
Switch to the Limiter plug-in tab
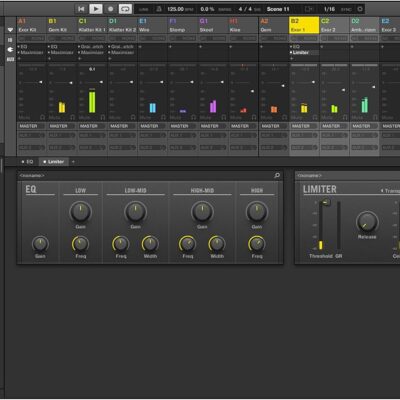(54, 162)
